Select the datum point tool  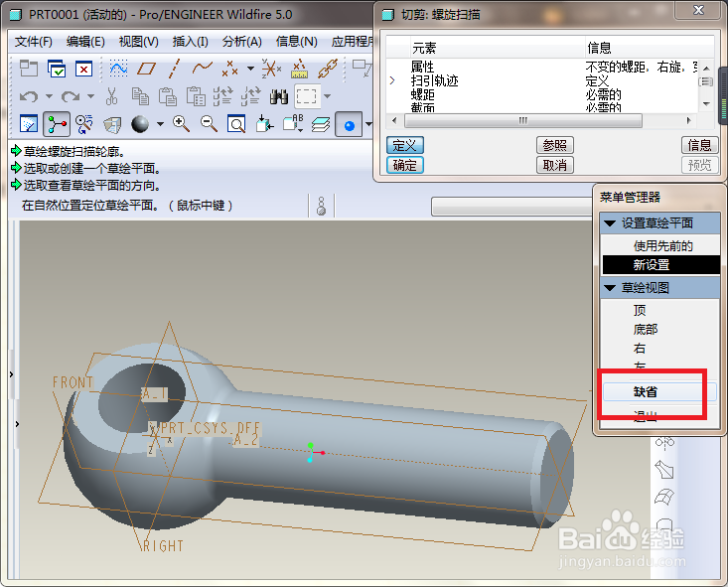point(229,69)
